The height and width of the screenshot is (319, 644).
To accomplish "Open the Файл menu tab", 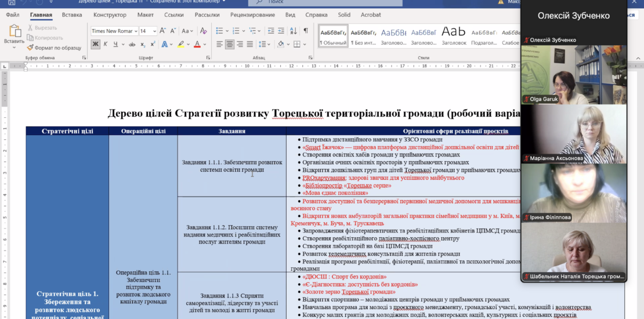I will click(x=13, y=14).
